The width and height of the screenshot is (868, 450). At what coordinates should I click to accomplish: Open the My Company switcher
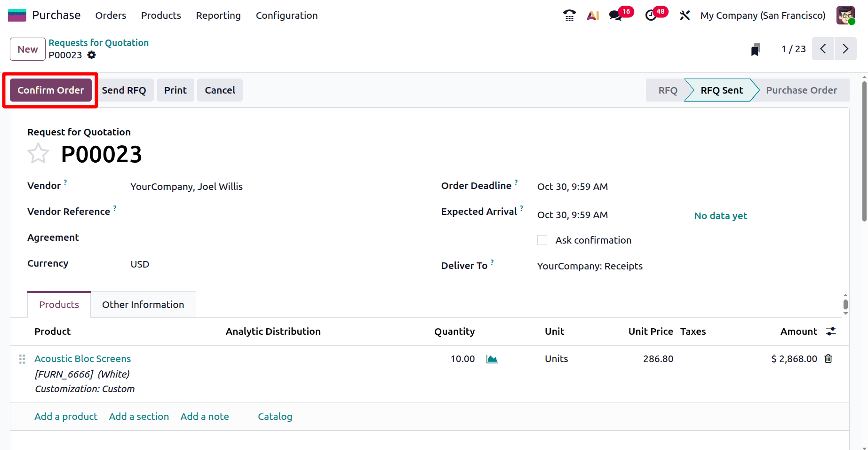[762, 15]
